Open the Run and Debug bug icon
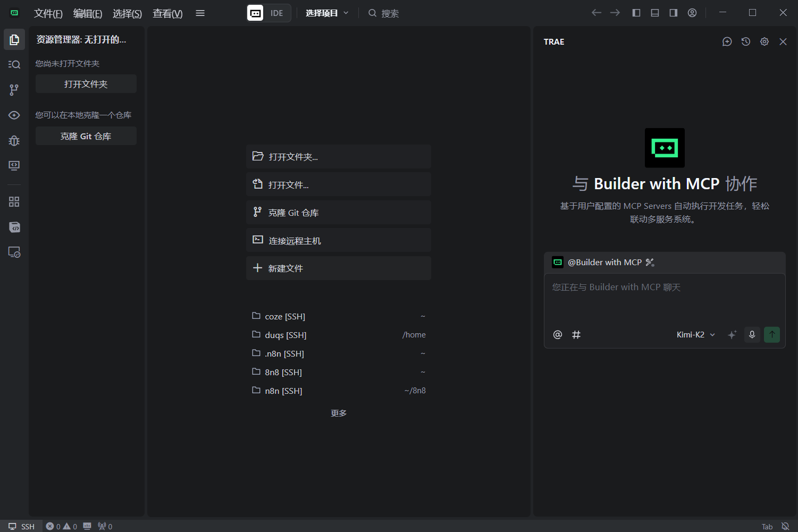Image resolution: width=798 pixels, height=532 pixels. (x=14, y=141)
